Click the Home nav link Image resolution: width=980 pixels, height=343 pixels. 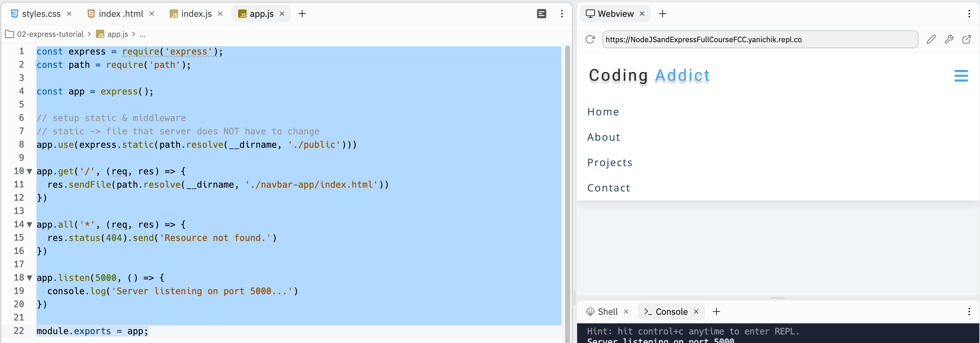[603, 112]
